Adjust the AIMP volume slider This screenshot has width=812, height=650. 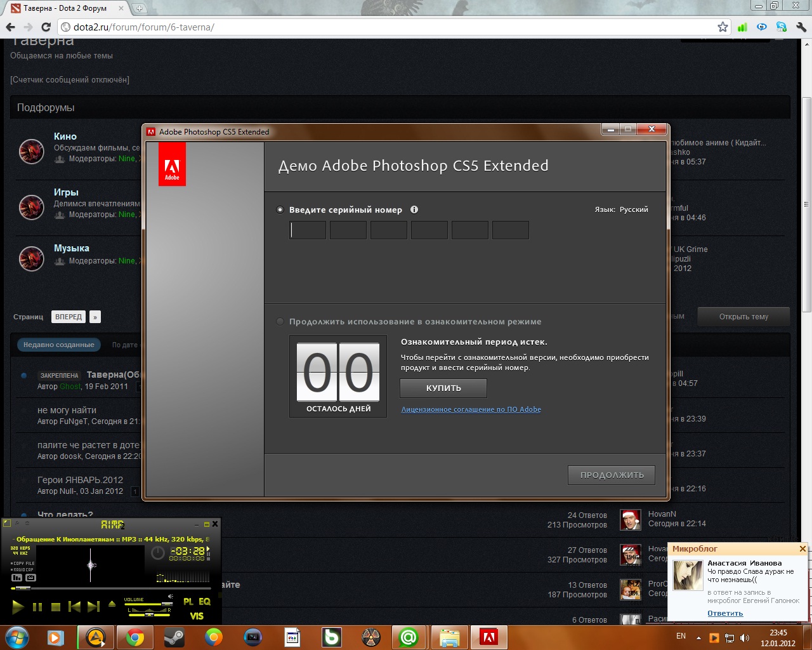tap(148, 604)
